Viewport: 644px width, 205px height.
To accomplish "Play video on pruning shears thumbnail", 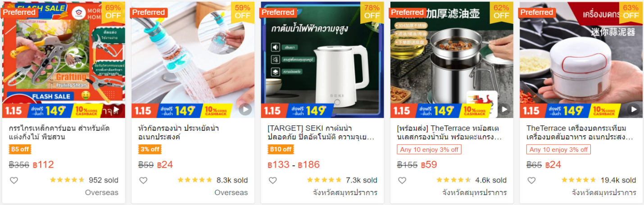I will point(116,109).
